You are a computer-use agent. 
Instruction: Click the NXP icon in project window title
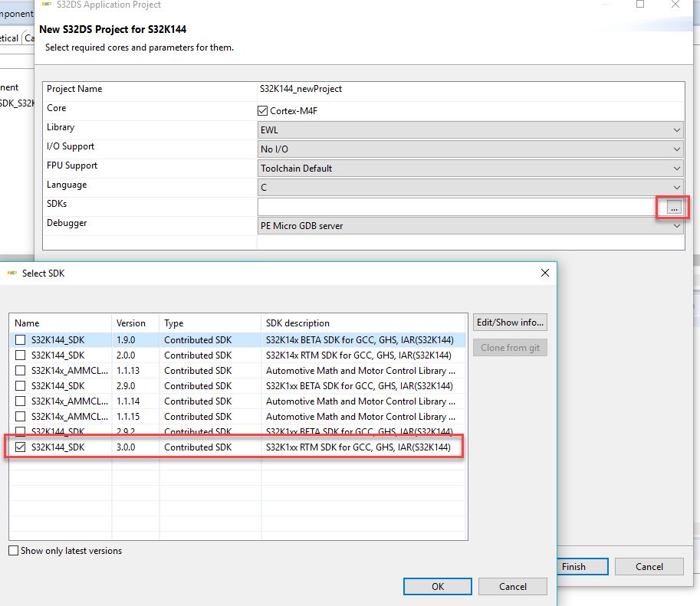click(x=47, y=4)
